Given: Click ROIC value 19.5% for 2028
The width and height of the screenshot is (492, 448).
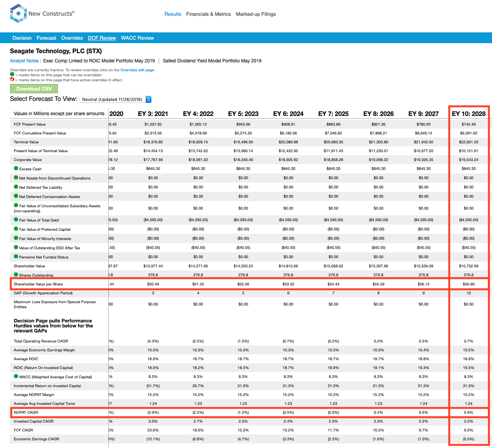Looking at the screenshot, I should click(x=468, y=368).
